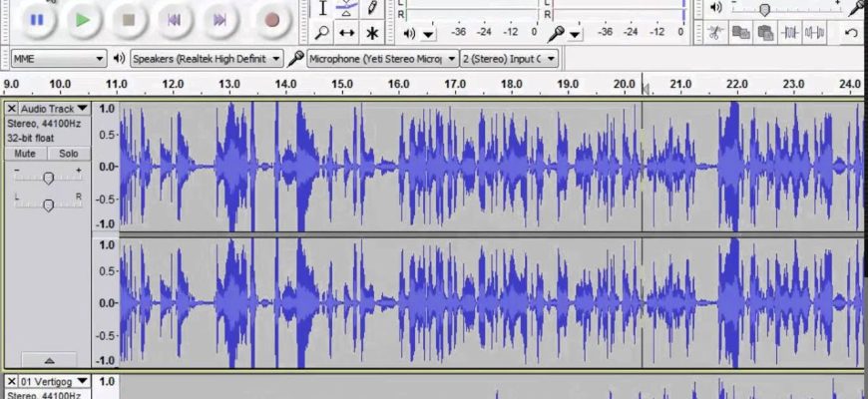
Task: Skip to start of the track
Action: tap(175, 18)
